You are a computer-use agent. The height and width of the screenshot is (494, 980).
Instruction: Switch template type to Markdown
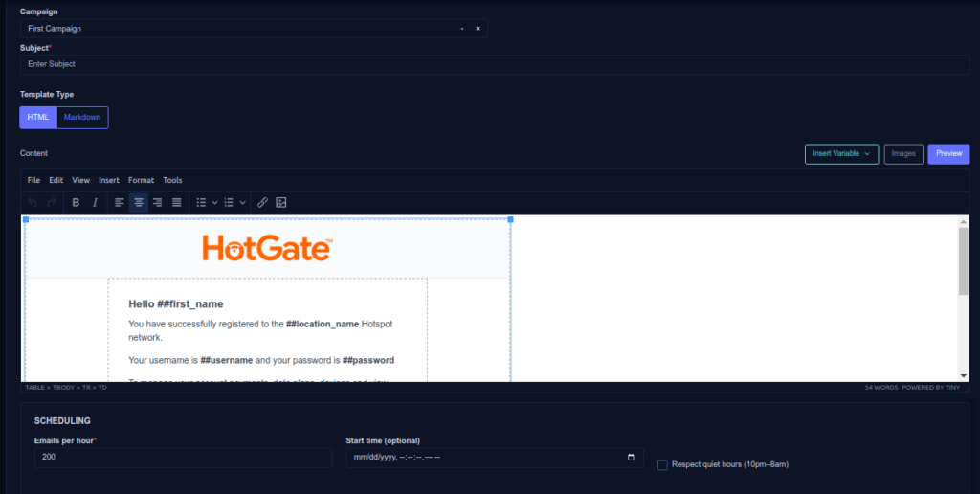click(82, 117)
